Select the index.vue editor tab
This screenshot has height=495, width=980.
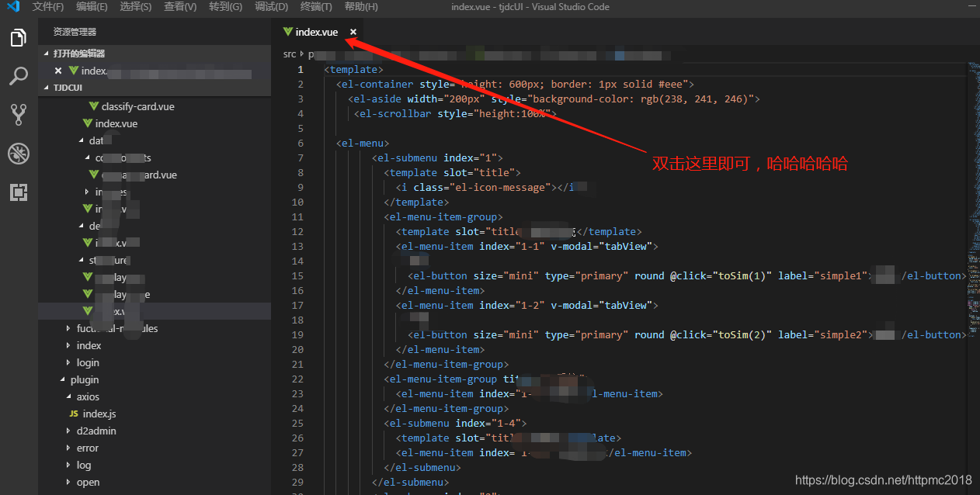316,32
